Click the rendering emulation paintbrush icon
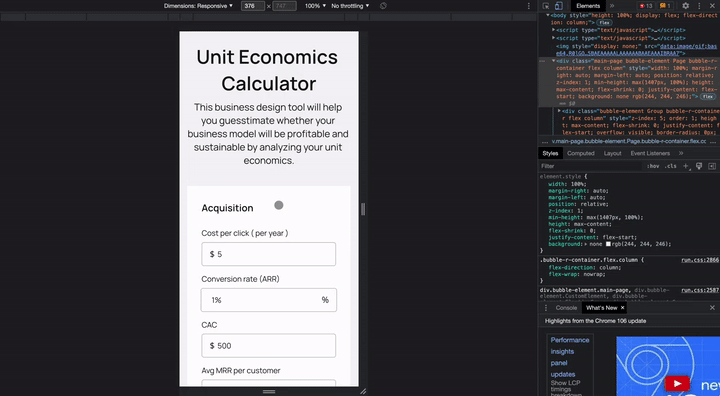This screenshot has width=720, height=396. click(x=699, y=166)
